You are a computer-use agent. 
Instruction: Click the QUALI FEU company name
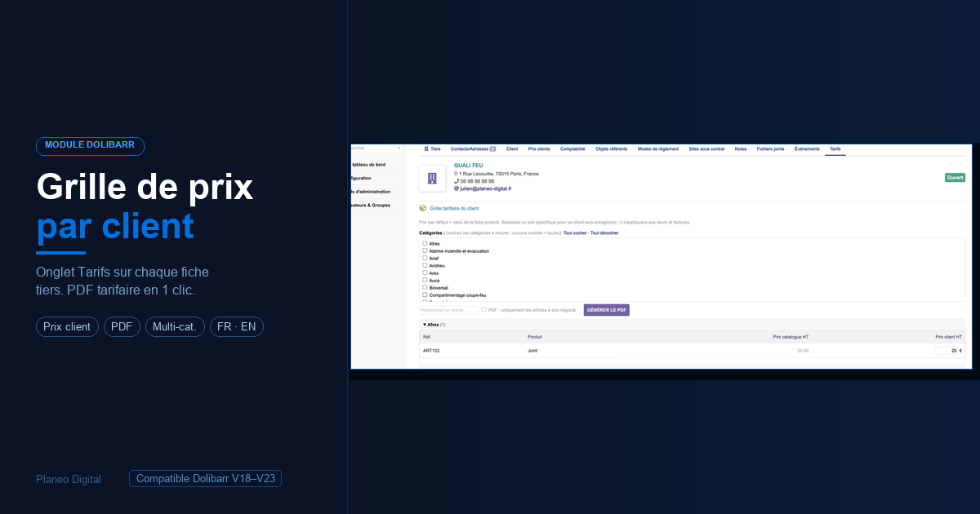pyautogui.click(x=469, y=166)
